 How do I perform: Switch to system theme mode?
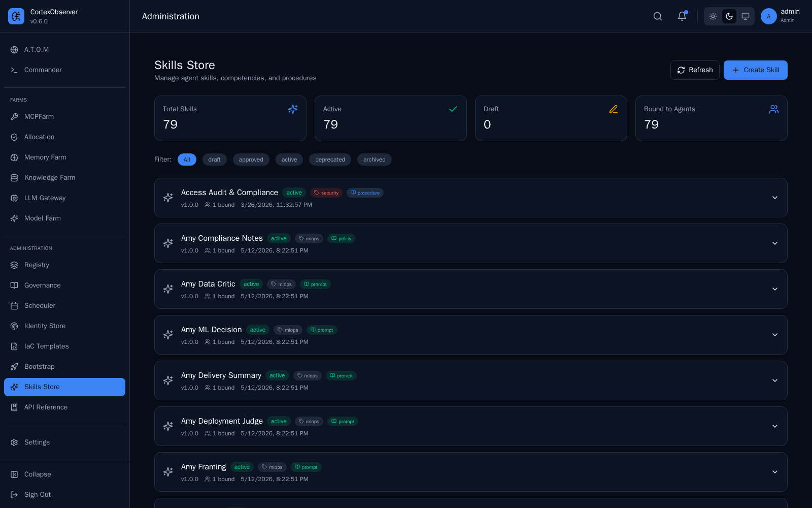click(746, 16)
